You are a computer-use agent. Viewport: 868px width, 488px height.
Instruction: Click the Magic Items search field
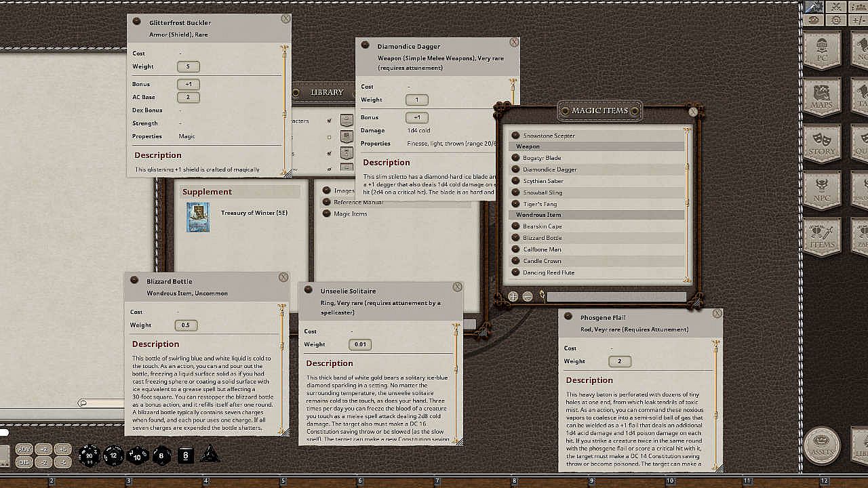(616, 297)
